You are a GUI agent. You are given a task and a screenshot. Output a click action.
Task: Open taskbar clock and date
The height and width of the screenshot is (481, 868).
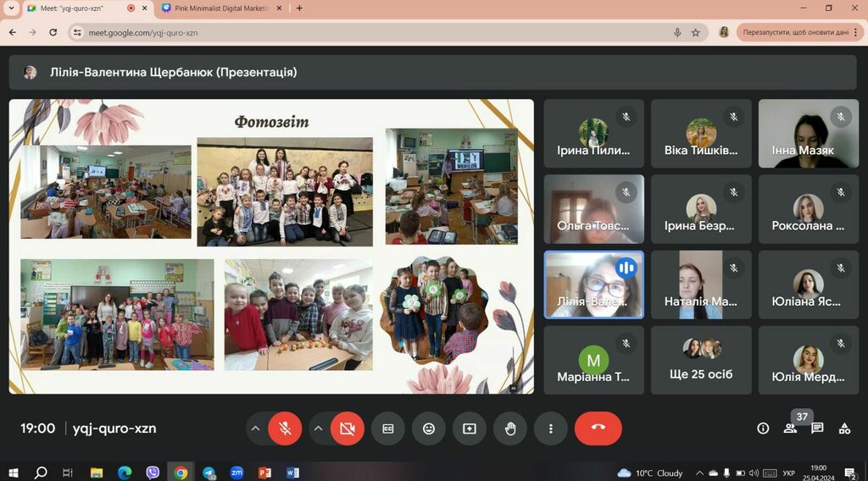819,473
